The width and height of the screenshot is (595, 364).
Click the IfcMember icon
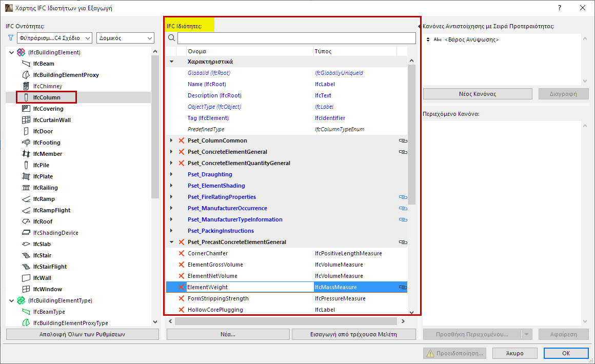(26, 154)
